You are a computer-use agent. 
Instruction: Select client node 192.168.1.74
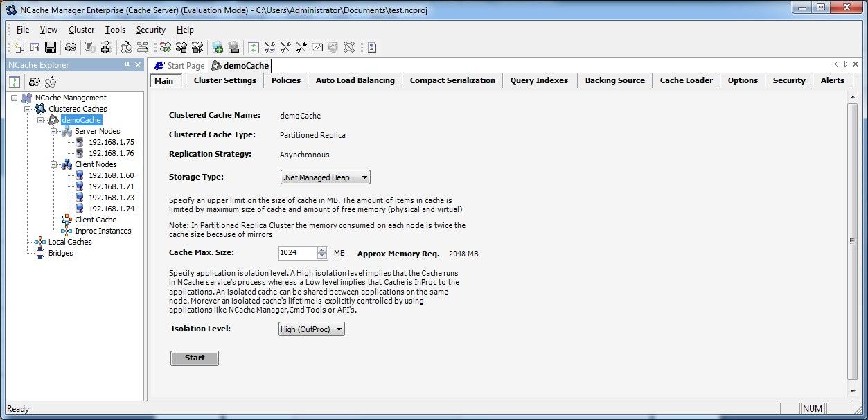(111, 209)
